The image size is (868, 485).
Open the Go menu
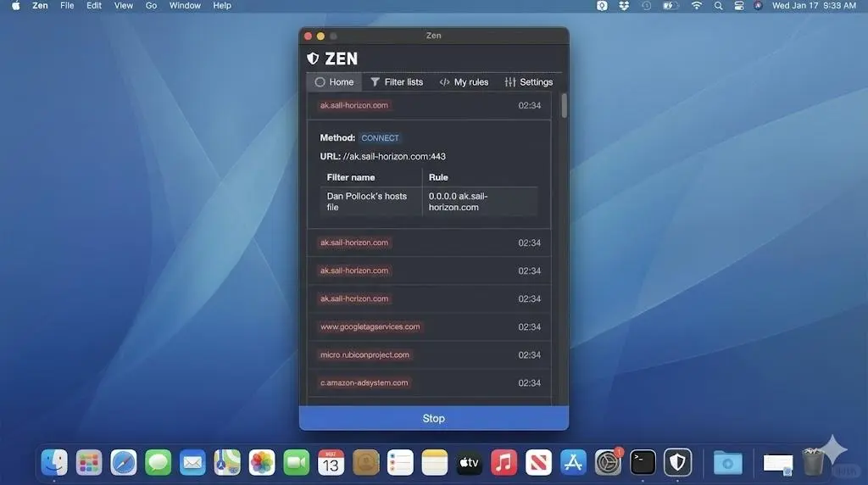pyautogui.click(x=151, y=6)
